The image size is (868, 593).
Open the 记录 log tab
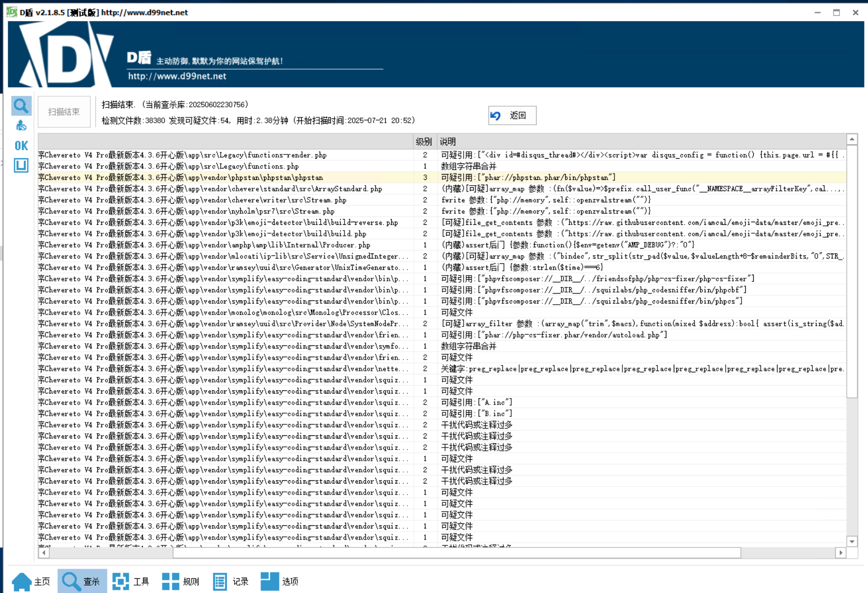click(x=230, y=581)
